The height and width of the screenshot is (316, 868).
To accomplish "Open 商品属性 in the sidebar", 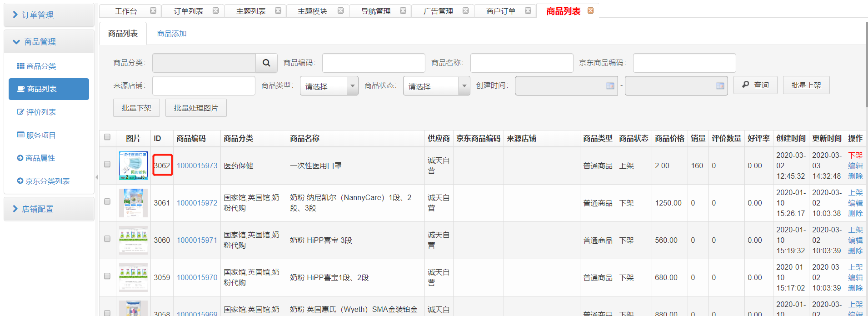I will tap(36, 158).
